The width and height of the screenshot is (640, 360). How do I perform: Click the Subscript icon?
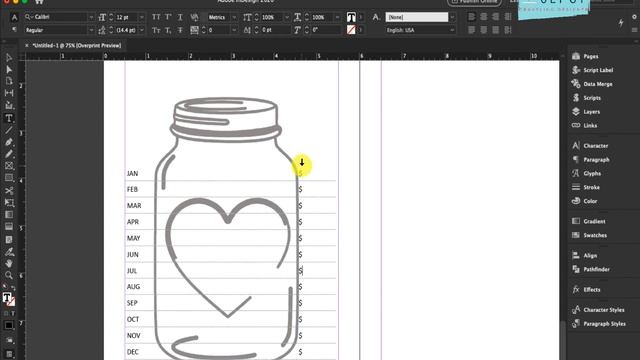tap(168, 30)
